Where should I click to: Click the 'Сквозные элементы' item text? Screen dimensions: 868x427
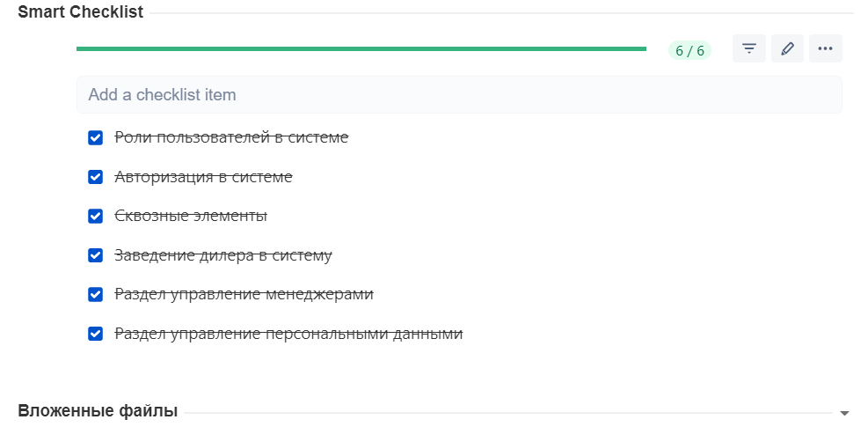click(191, 216)
